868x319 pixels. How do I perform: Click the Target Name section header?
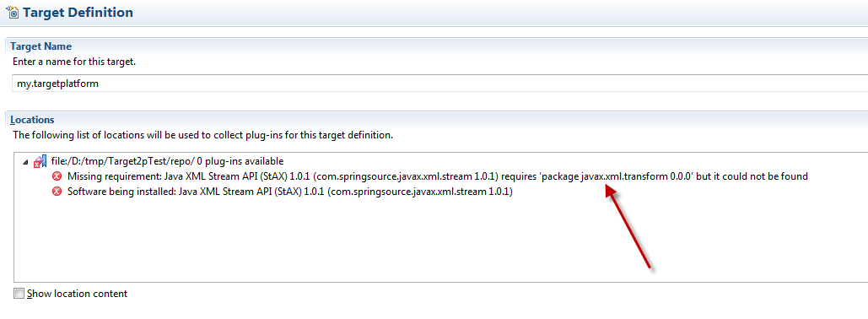click(41, 46)
